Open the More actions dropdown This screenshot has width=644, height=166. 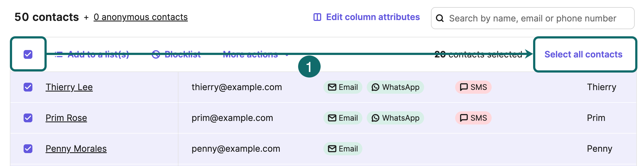pos(255,54)
